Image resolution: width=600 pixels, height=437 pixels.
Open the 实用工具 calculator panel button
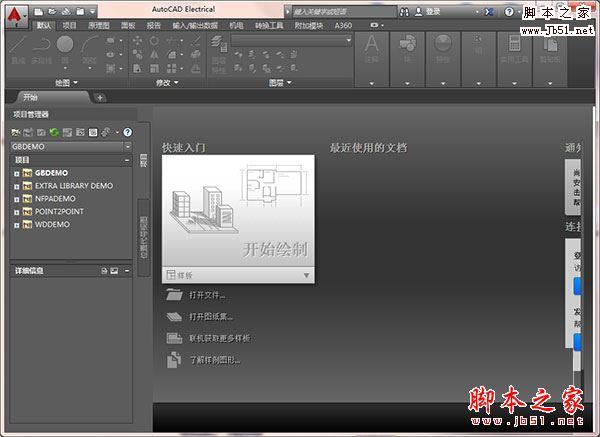(515, 49)
